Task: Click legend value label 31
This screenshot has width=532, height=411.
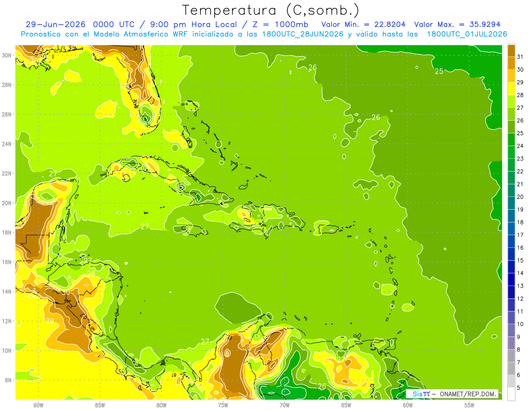Action: tap(520, 57)
